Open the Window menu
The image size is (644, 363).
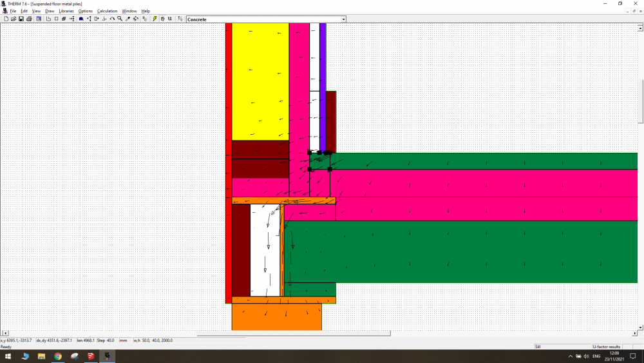click(x=129, y=11)
